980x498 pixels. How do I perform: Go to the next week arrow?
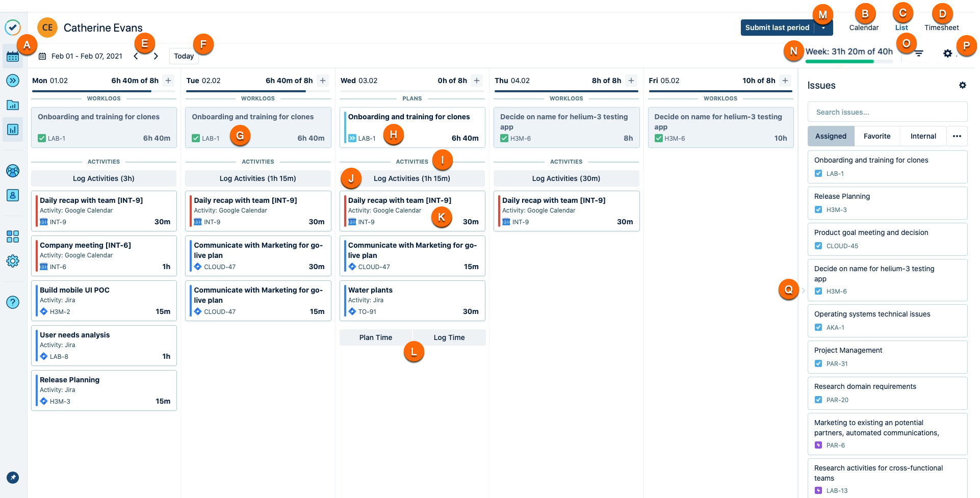pos(156,56)
